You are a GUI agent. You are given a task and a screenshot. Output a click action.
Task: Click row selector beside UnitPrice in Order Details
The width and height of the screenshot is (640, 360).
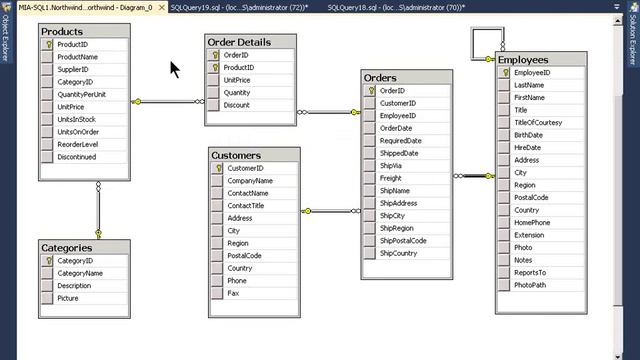pos(213,80)
